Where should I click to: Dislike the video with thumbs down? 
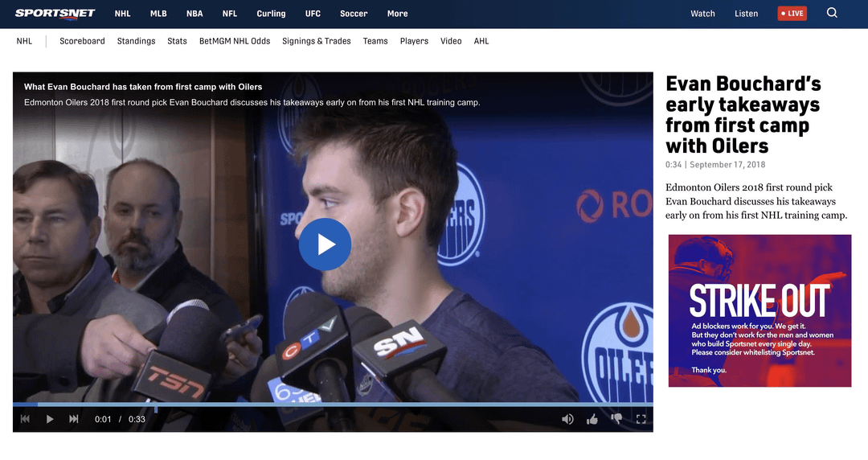(616, 419)
